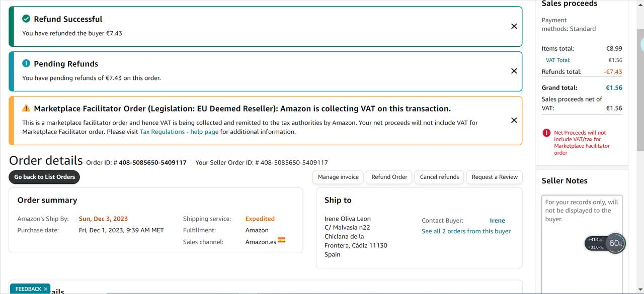The width and height of the screenshot is (644, 294).
Task: Click the Pending Refunds info icon
Action: pos(26,63)
